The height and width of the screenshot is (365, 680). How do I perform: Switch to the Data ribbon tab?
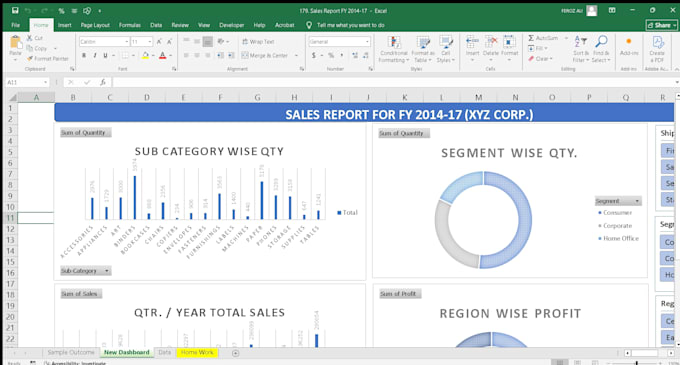(156, 25)
